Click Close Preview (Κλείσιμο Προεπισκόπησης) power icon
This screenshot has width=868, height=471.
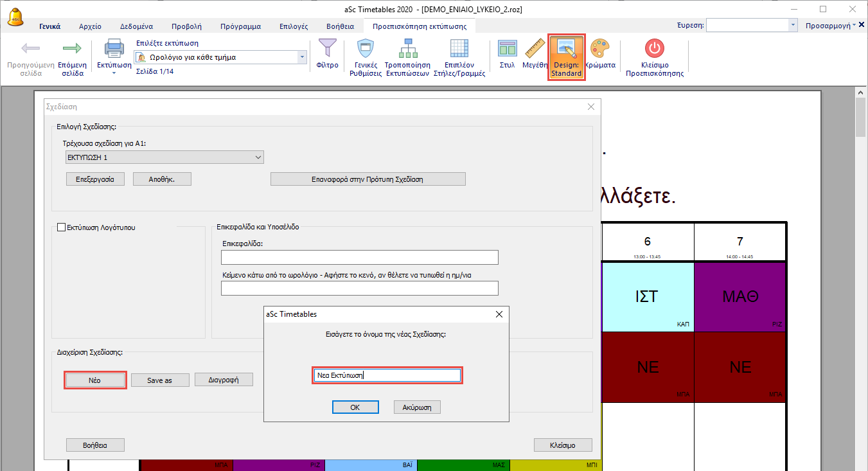tap(654, 49)
